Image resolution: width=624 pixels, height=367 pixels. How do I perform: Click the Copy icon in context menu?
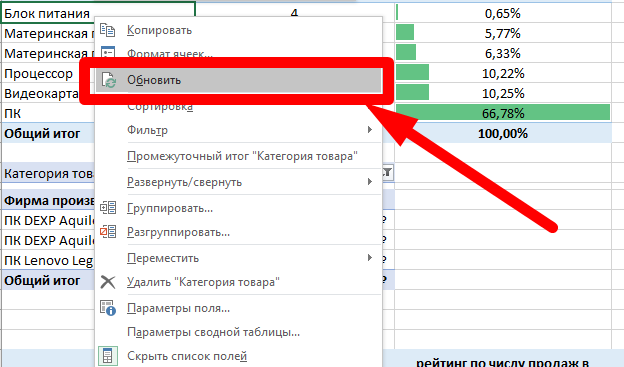[107, 30]
